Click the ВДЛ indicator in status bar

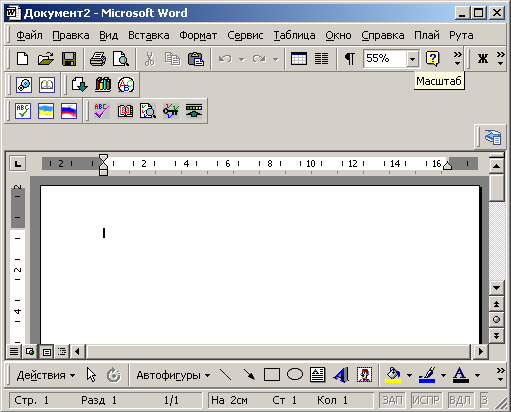[460, 400]
